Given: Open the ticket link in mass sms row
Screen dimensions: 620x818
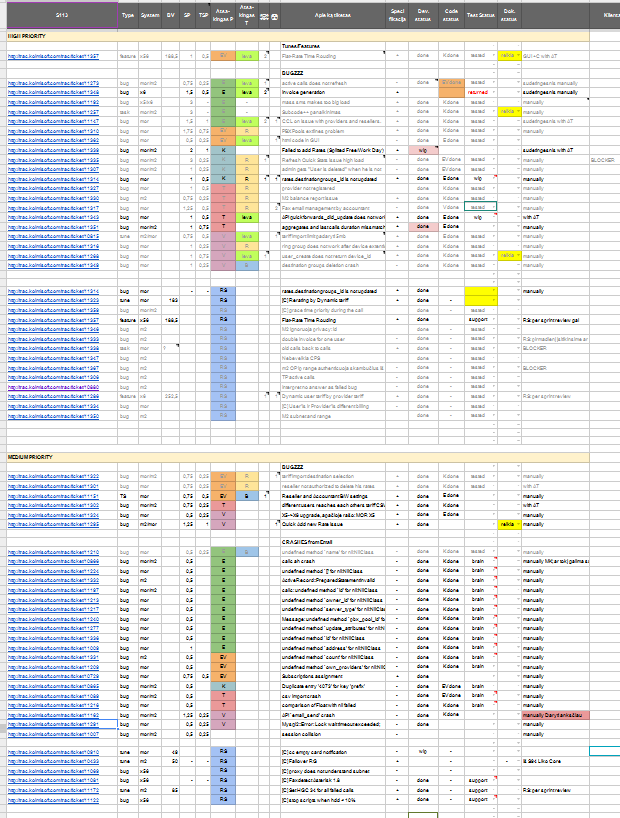Looking at the screenshot, I should [53, 102].
